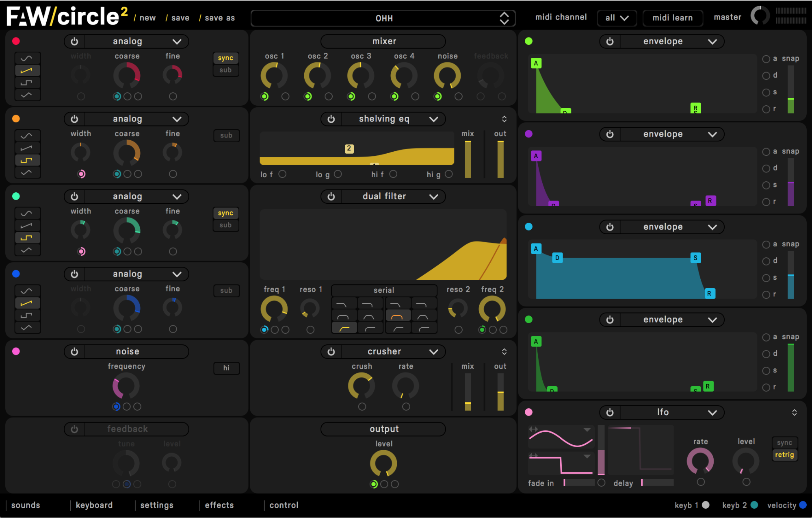Enable sub on oscillator 2
Image resolution: width=812 pixels, height=518 pixels.
coord(226,136)
